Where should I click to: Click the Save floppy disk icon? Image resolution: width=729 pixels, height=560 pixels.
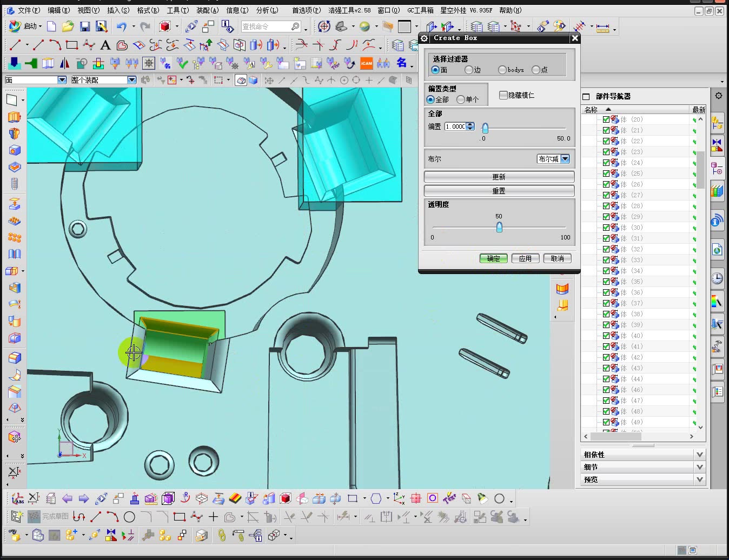tap(84, 26)
